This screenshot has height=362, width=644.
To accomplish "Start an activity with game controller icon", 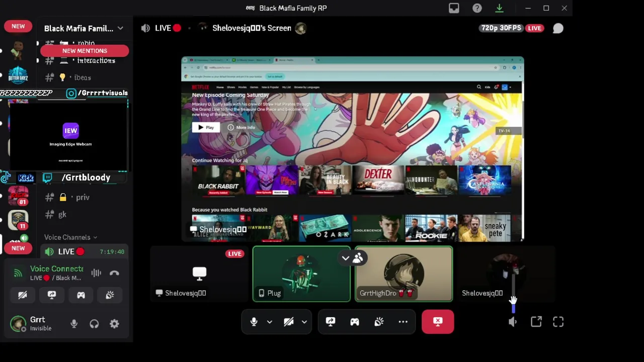I will click(355, 322).
